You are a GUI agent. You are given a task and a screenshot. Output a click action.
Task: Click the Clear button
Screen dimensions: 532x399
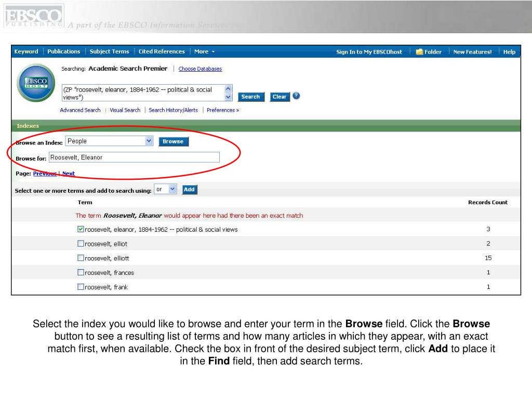point(280,97)
